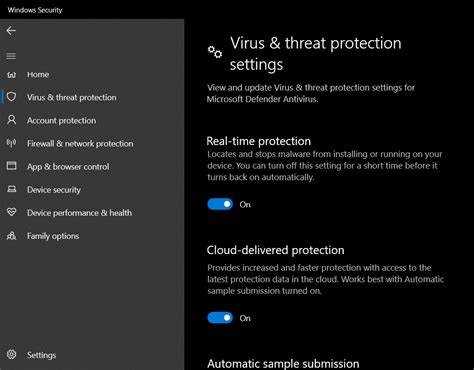Click the Firewall antenna icon

tap(11, 143)
